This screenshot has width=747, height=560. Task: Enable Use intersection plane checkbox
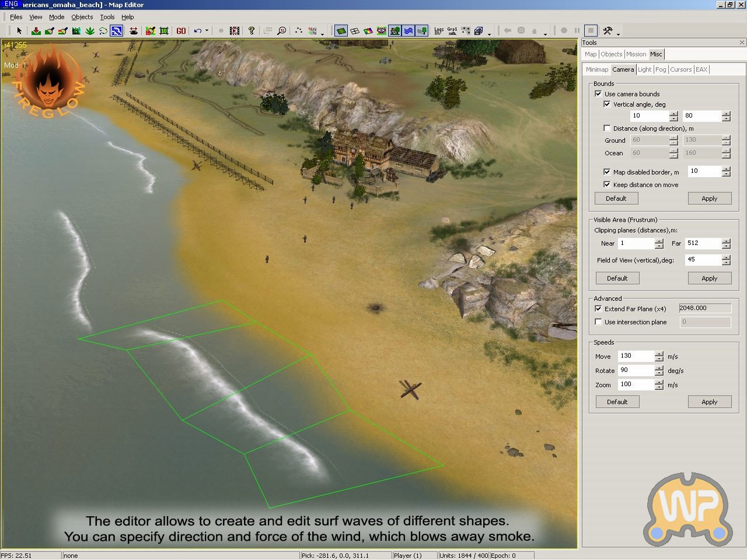(x=598, y=322)
